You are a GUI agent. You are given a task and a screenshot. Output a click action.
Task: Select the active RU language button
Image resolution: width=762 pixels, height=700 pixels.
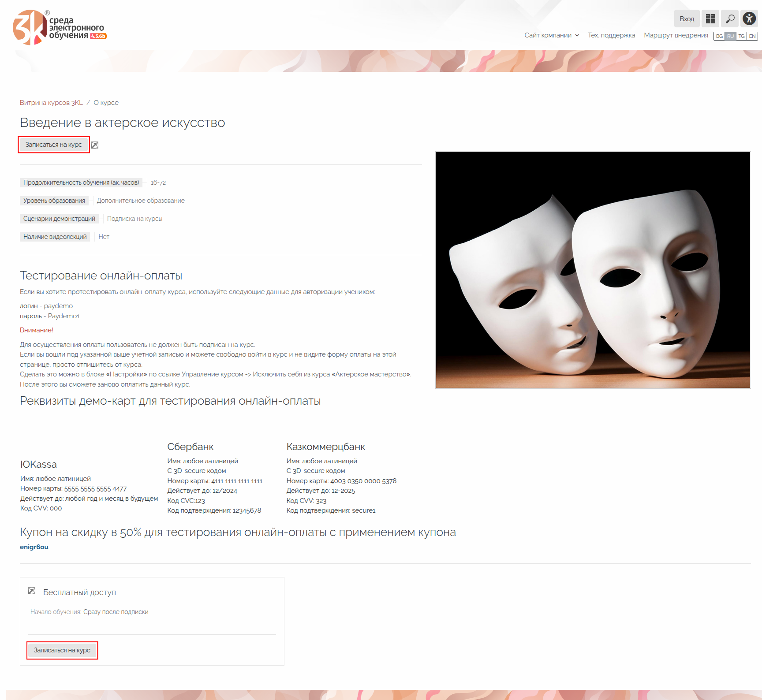pyautogui.click(x=730, y=36)
